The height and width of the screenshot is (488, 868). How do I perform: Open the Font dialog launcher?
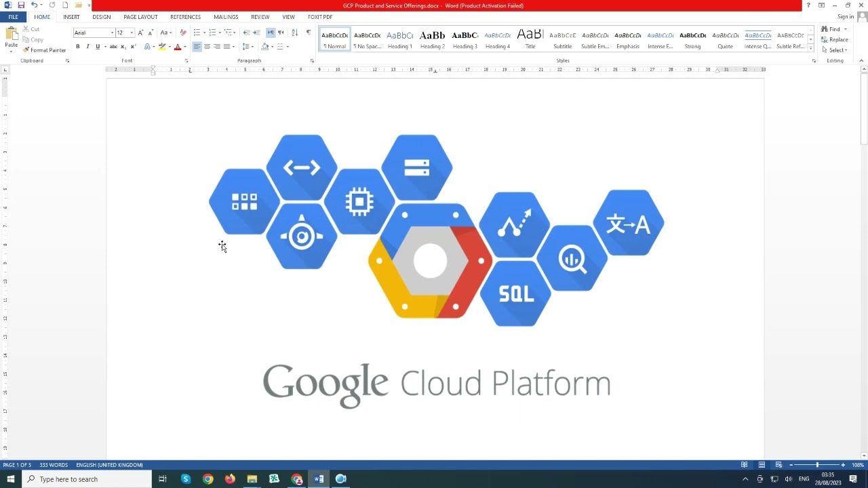[186, 61]
